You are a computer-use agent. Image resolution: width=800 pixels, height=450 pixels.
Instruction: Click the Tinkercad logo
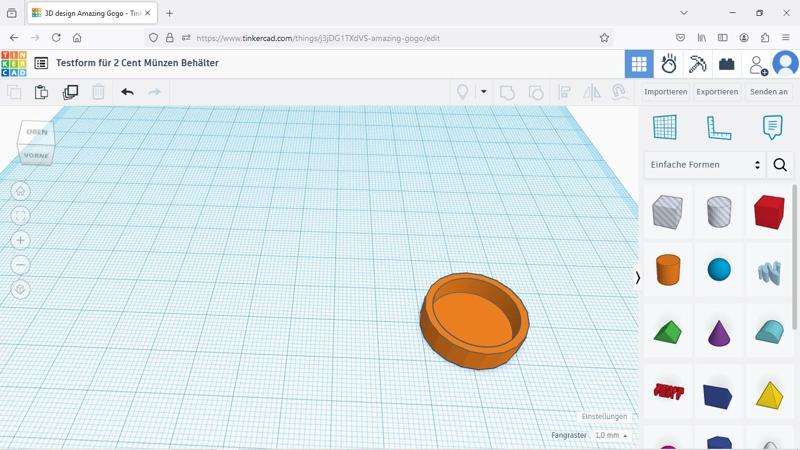(14, 63)
